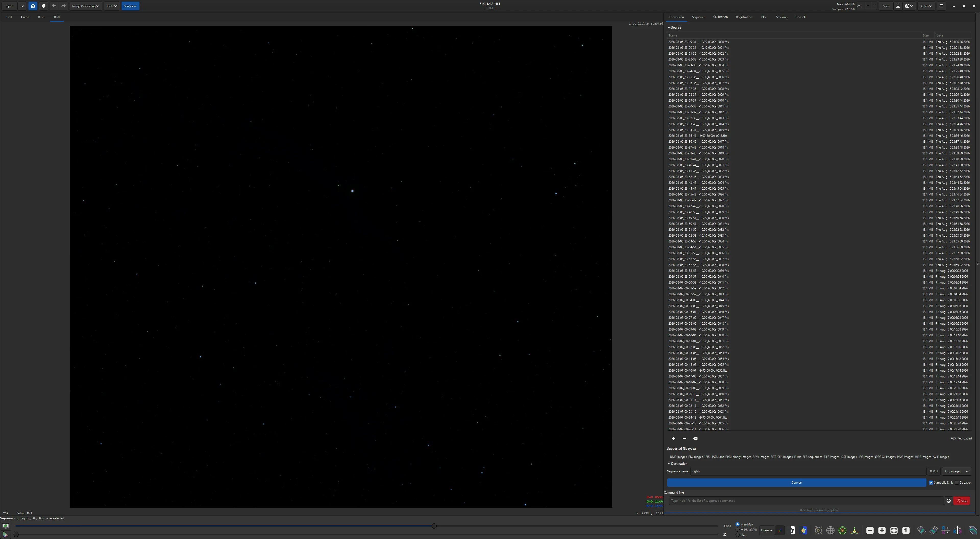Image resolution: width=980 pixels, height=539 pixels.
Task: Open the Image Processing dropdown menu
Action: 85,6
